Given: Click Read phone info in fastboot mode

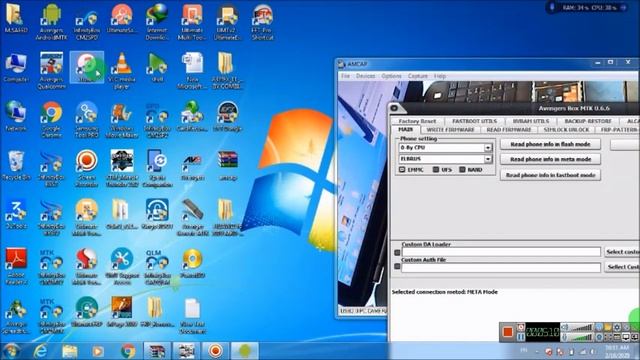Looking at the screenshot, I should click(550, 175).
